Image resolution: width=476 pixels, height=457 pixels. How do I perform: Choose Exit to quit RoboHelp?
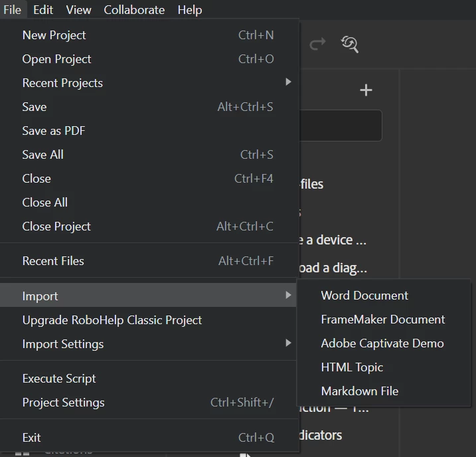(148, 438)
